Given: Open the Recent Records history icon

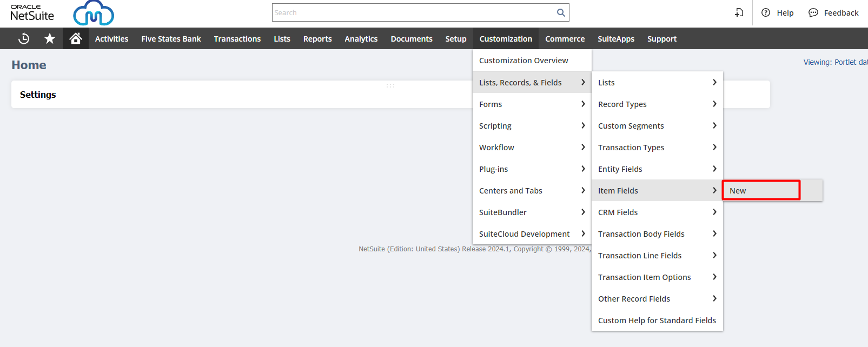Looking at the screenshot, I should click(24, 38).
